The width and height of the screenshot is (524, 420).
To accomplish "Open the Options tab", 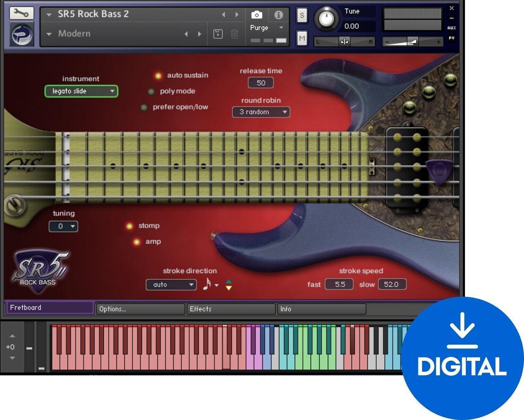I will [x=140, y=309].
